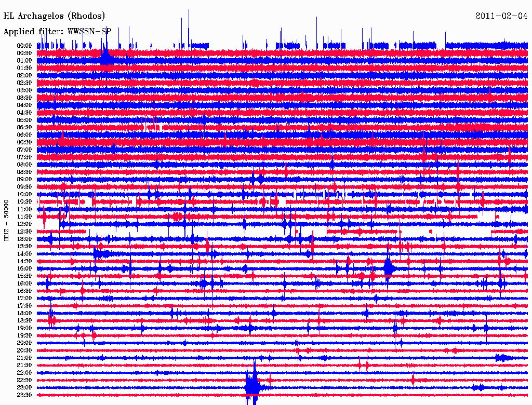Select the 13:00 time label
The image size is (532, 405).
pyautogui.click(x=24, y=239)
